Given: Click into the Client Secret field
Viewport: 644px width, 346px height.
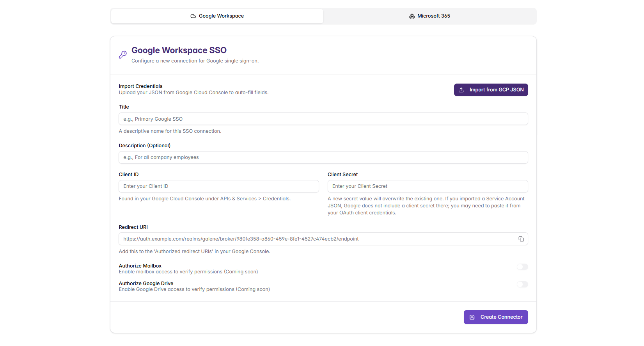Looking at the screenshot, I should click(x=428, y=186).
